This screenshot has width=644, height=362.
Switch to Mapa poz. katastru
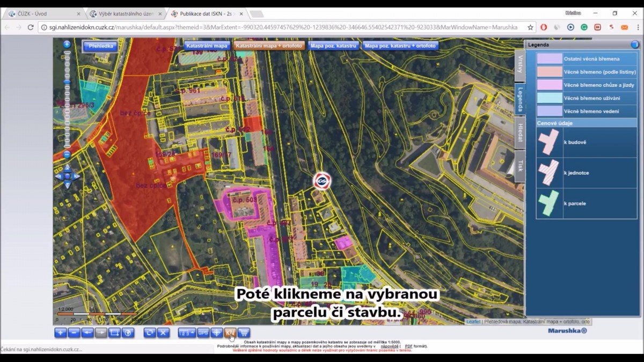(x=334, y=46)
